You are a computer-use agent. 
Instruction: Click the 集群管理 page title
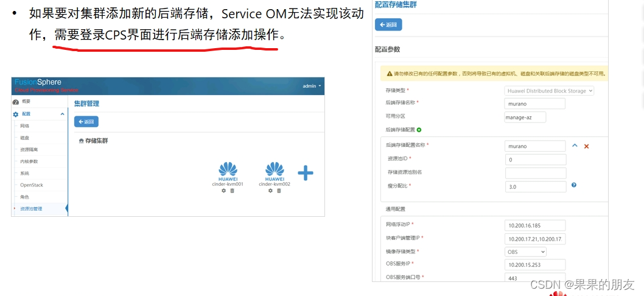coord(86,104)
